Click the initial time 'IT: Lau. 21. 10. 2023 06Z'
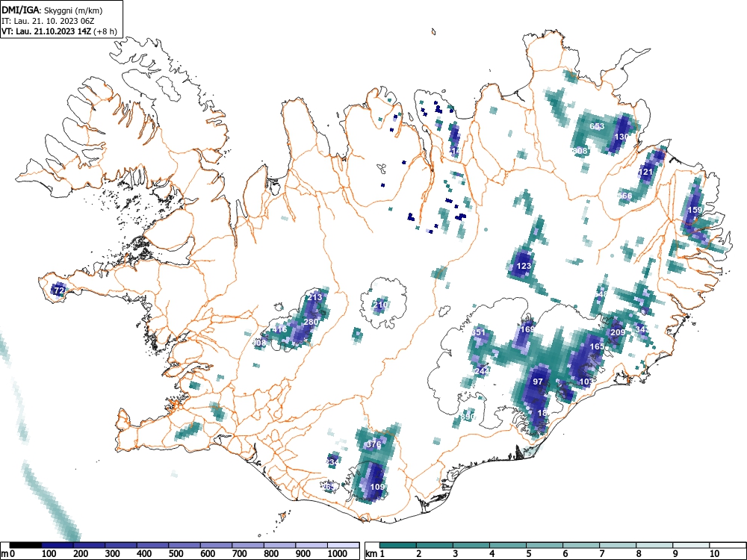 pyautogui.click(x=48, y=21)
